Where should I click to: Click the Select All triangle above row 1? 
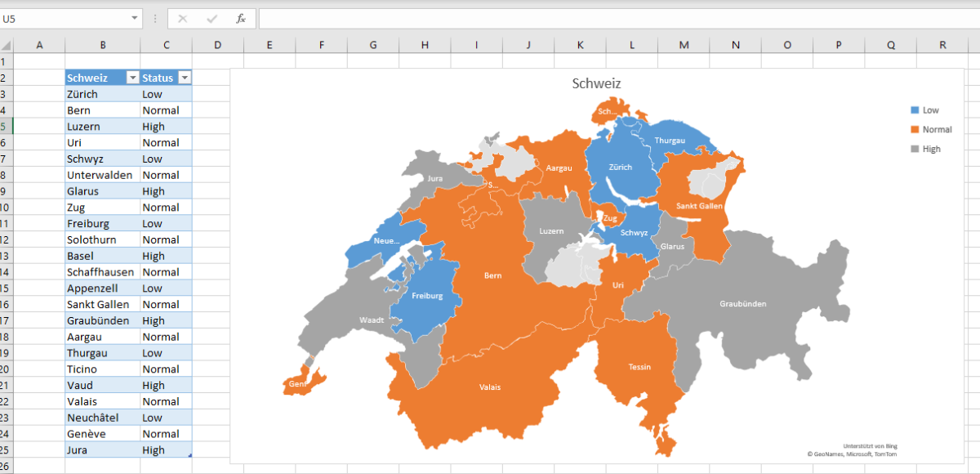[7, 45]
